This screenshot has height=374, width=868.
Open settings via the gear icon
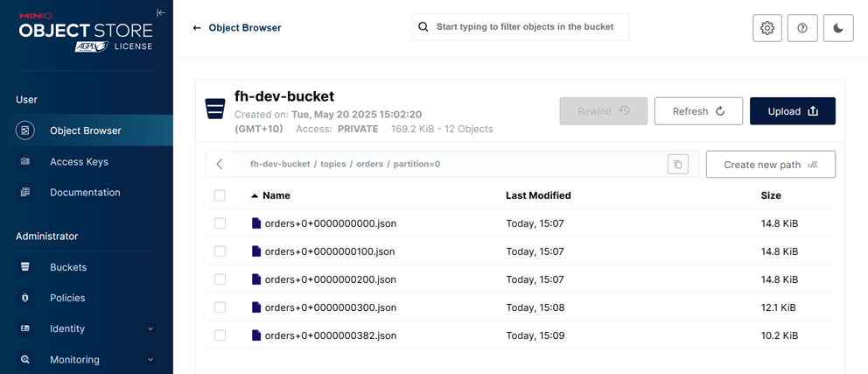coord(766,28)
